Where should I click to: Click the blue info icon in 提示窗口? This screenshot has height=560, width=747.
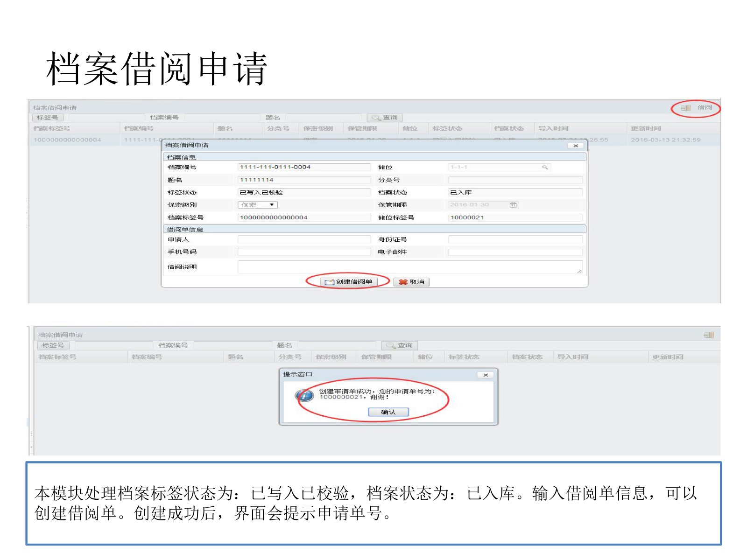tap(305, 396)
